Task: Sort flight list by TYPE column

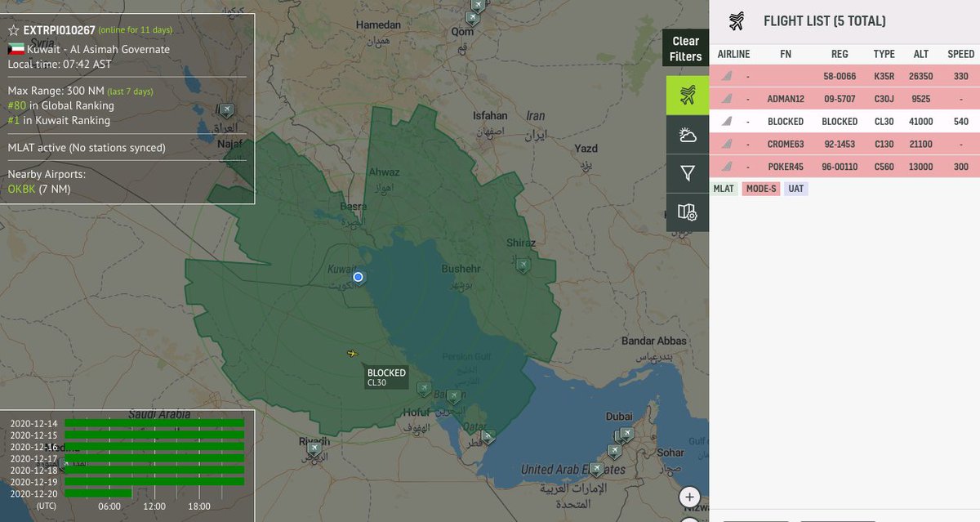Action: (x=884, y=54)
